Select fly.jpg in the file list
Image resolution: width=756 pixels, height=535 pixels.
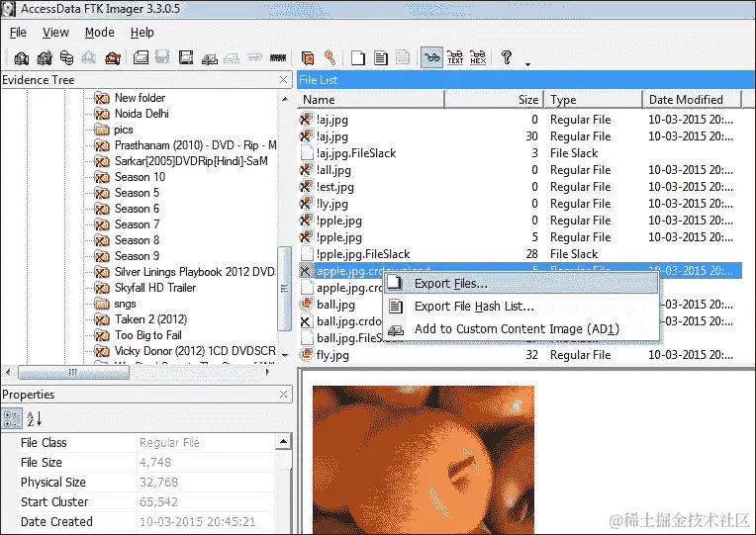click(x=332, y=355)
